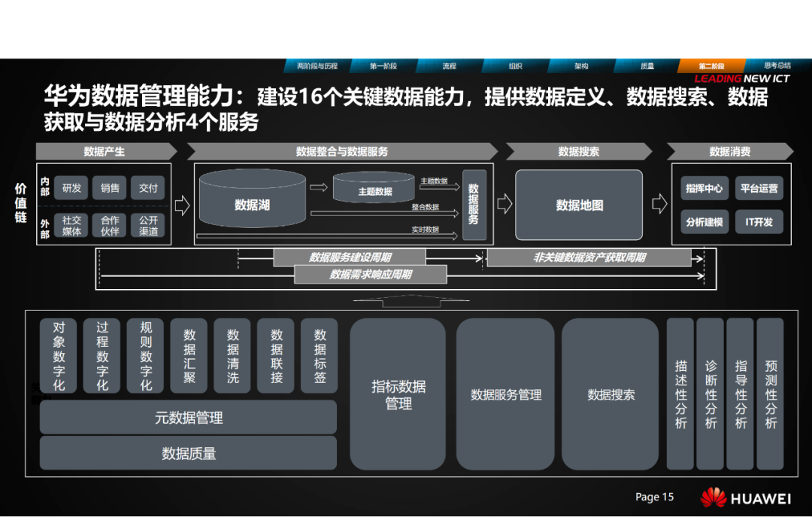Click the 数据消费 header chevron

point(729,151)
